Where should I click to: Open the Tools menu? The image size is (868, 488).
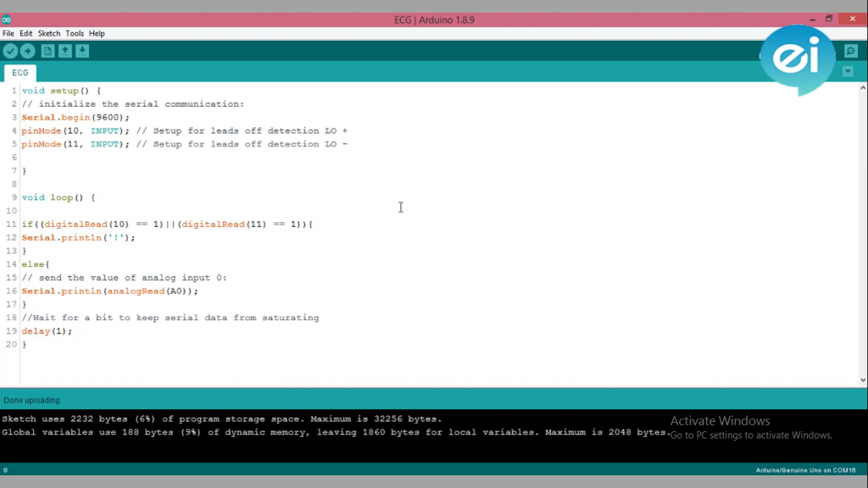[75, 34]
